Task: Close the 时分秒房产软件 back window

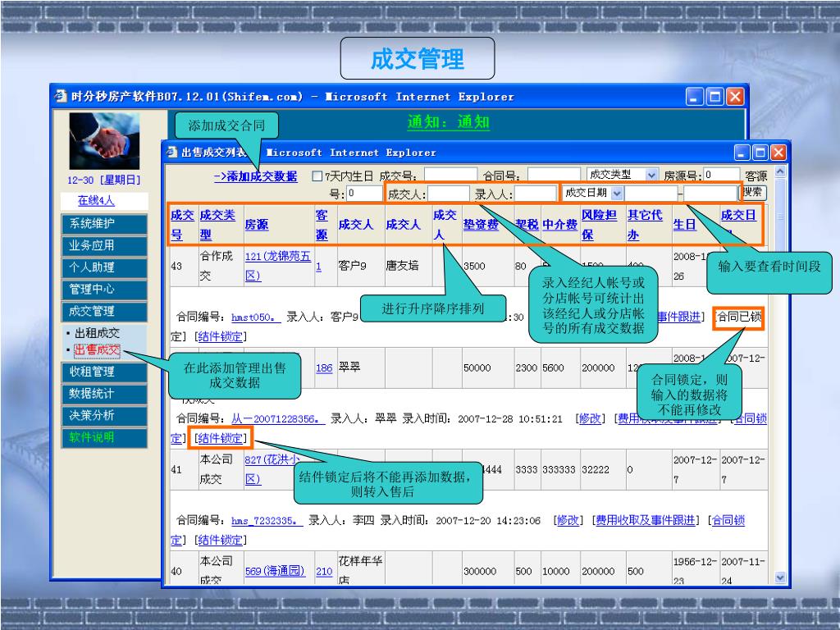Action: pos(734,97)
